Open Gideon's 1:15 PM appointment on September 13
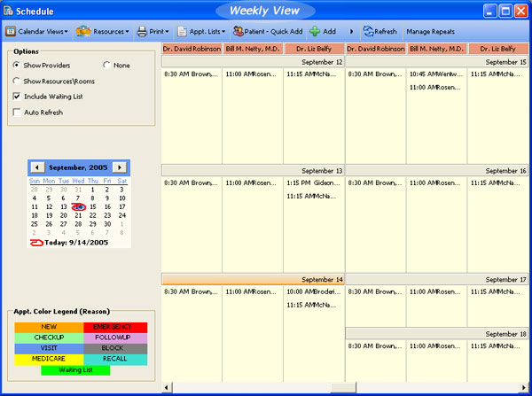This screenshot has width=532, height=396. tap(314, 182)
